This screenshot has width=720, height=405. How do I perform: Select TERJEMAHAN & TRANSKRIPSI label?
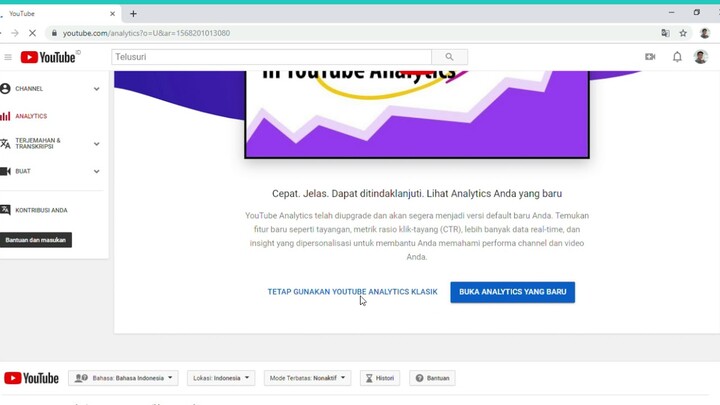[38, 143]
